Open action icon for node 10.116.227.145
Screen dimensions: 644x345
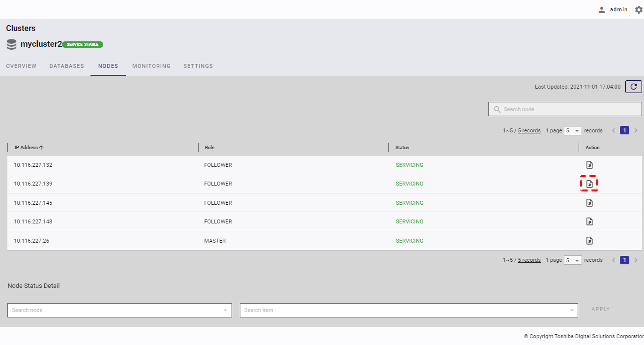[589, 203]
